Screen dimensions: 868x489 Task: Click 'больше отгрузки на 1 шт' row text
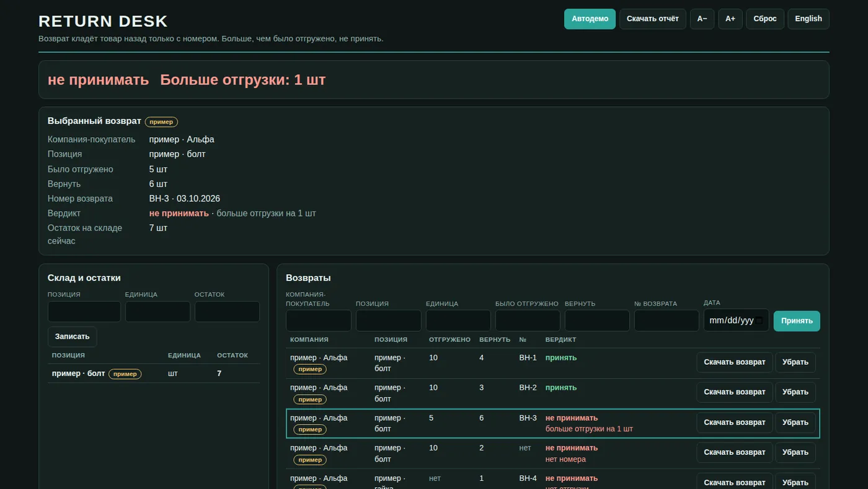tap(589, 429)
